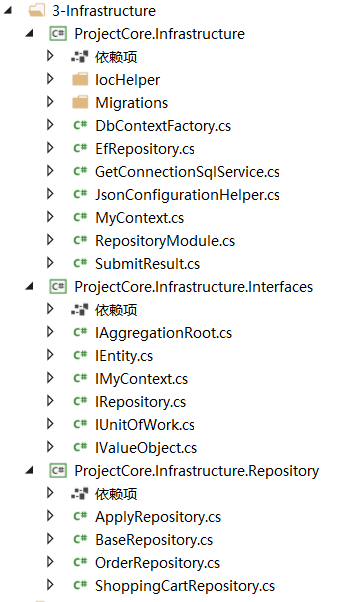Click the ProjectCore.Infrastructure.Interfaces project icon

[x=58, y=287]
